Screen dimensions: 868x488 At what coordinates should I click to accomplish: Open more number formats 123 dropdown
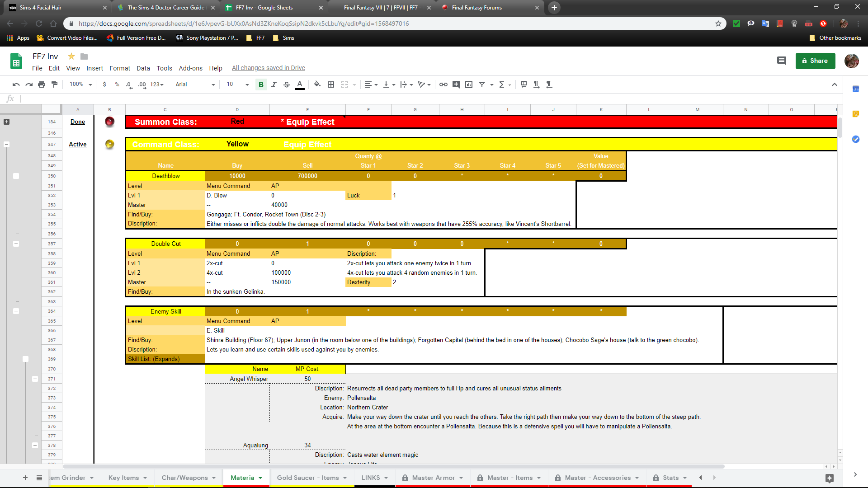coord(157,84)
